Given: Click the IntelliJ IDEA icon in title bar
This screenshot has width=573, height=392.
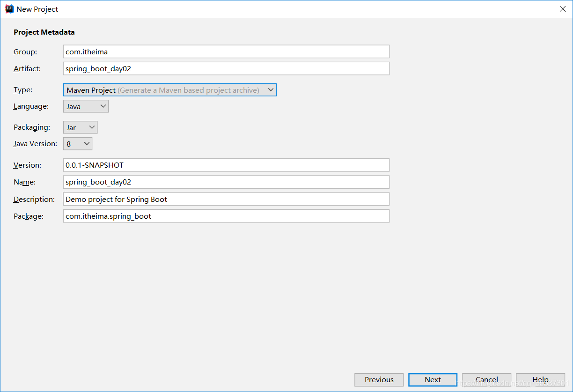Looking at the screenshot, I should point(9,9).
